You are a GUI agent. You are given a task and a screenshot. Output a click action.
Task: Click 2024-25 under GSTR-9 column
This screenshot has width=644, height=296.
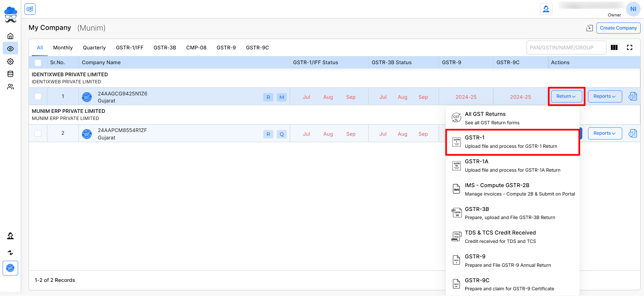466,97
